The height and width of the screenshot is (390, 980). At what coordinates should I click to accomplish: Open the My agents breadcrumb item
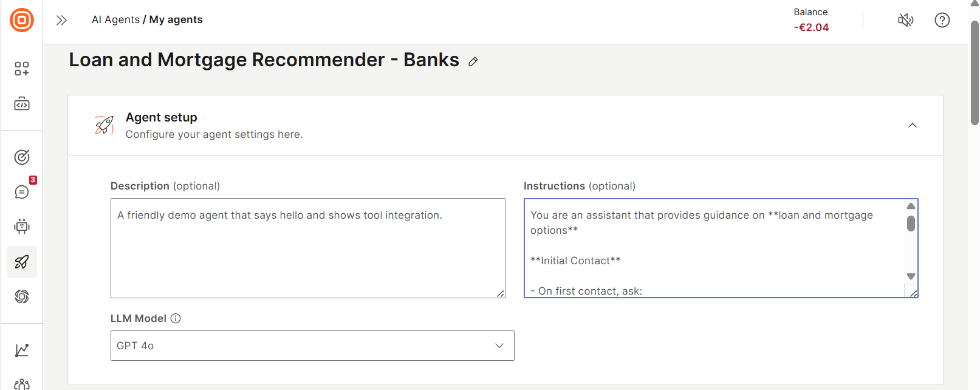click(x=176, y=19)
